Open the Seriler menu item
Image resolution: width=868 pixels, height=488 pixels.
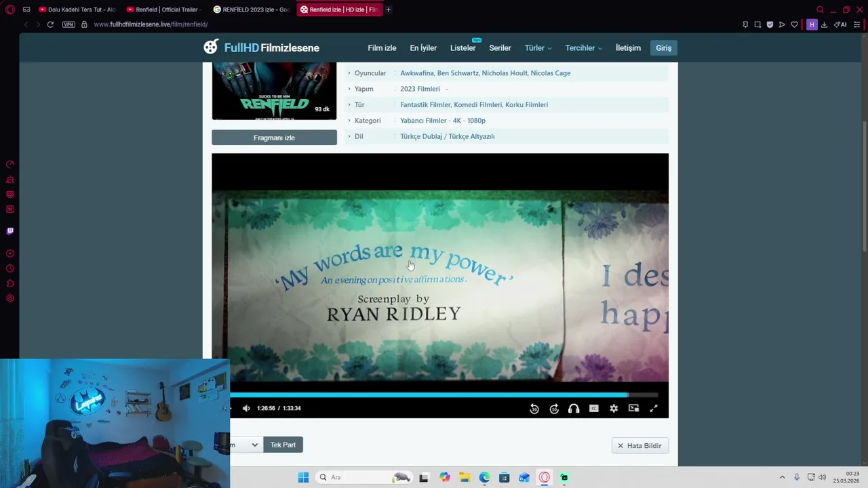pyautogui.click(x=500, y=47)
